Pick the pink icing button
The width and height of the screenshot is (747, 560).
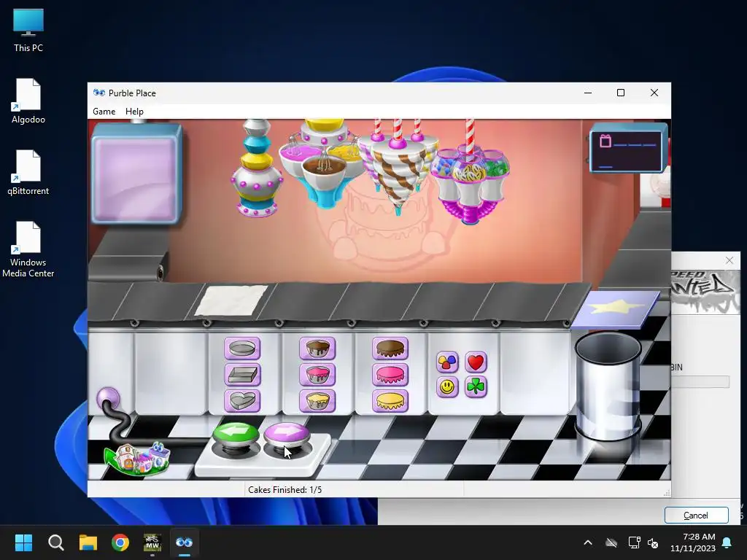pos(390,375)
